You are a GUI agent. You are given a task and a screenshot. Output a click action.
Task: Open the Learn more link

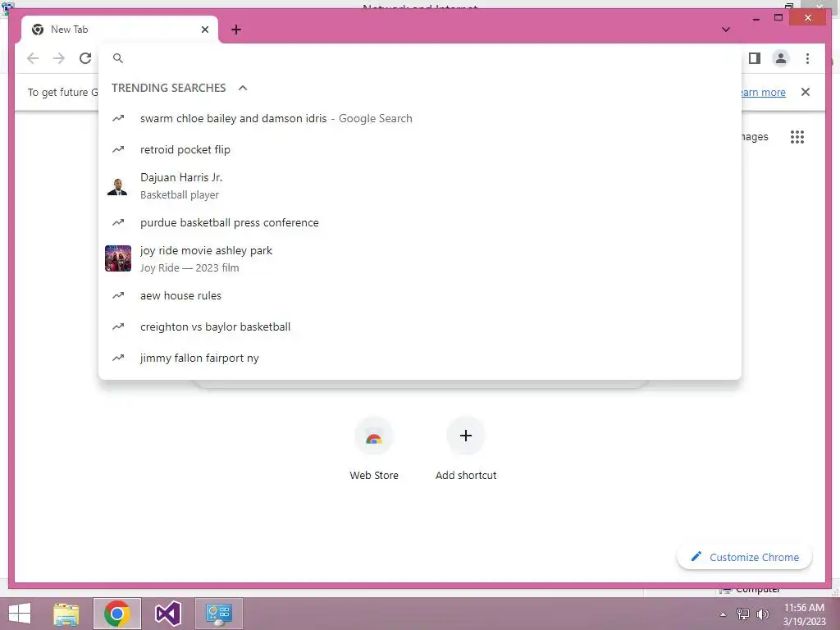tap(764, 92)
